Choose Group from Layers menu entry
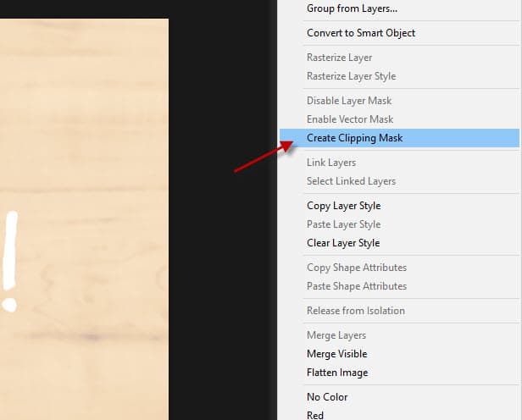This screenshot has height=420, width=522. tap(352, 8)
